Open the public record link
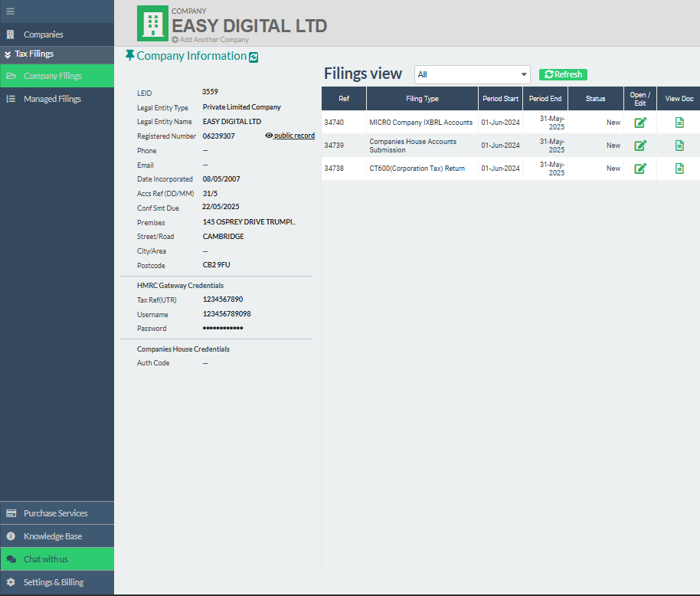Image resolution: width=700 pixels, height=596 pixels. tap(294, 136)
